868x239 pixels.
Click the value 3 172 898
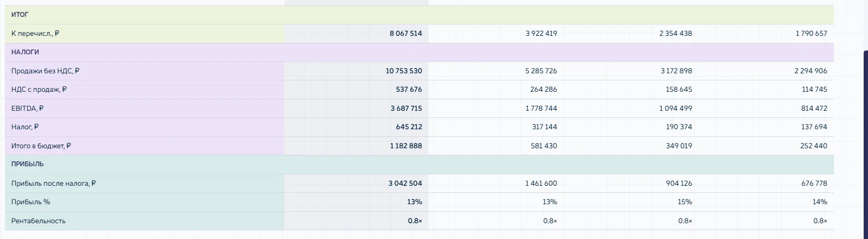point(676,71)
